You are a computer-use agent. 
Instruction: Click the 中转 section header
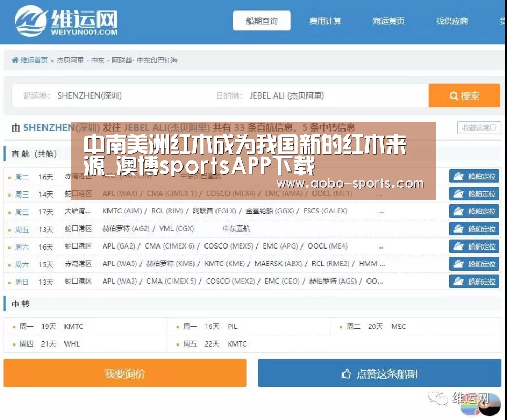pyautogui.click(x=20, y=304)
